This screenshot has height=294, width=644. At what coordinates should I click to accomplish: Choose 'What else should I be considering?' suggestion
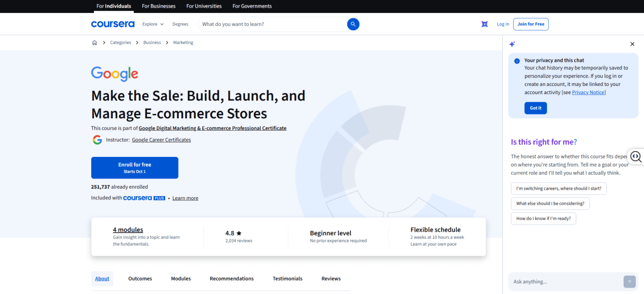click(551, 204)
